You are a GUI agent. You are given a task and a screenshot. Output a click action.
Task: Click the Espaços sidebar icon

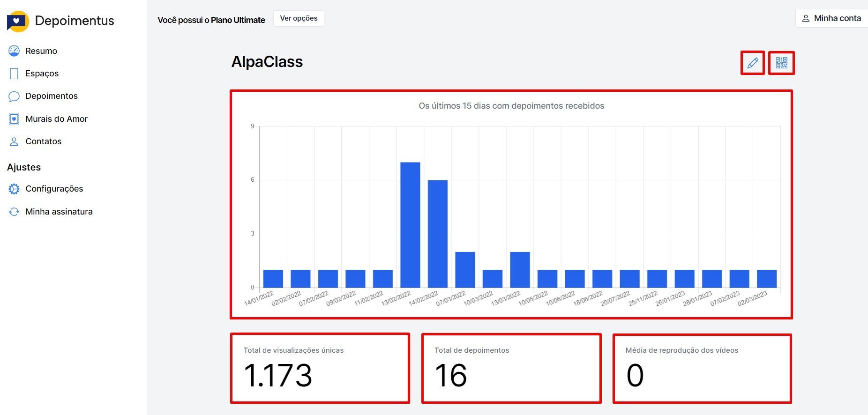click(14, 74)
